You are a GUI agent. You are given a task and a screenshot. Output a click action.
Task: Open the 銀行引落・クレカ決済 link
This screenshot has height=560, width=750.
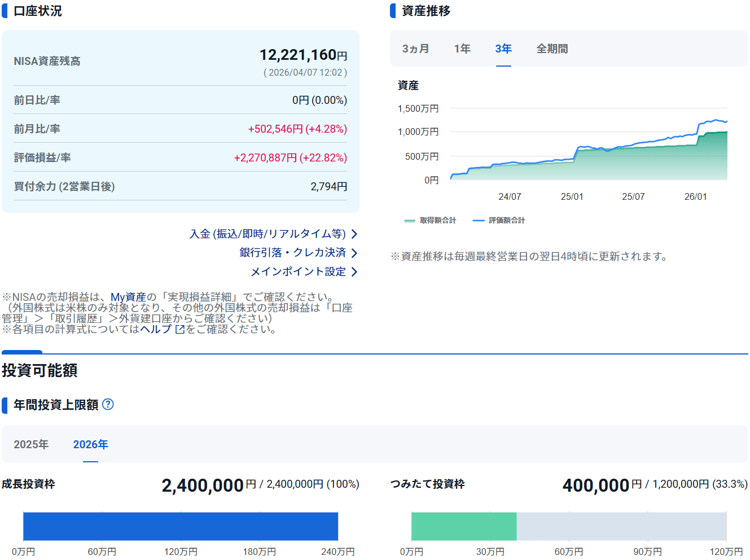pyautogui.click(x=292, y=253)
